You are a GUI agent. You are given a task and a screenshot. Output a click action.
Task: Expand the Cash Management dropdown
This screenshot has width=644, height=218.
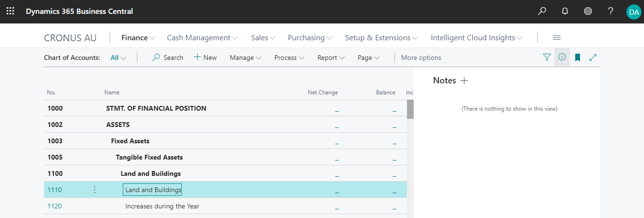tap(202, 37)
